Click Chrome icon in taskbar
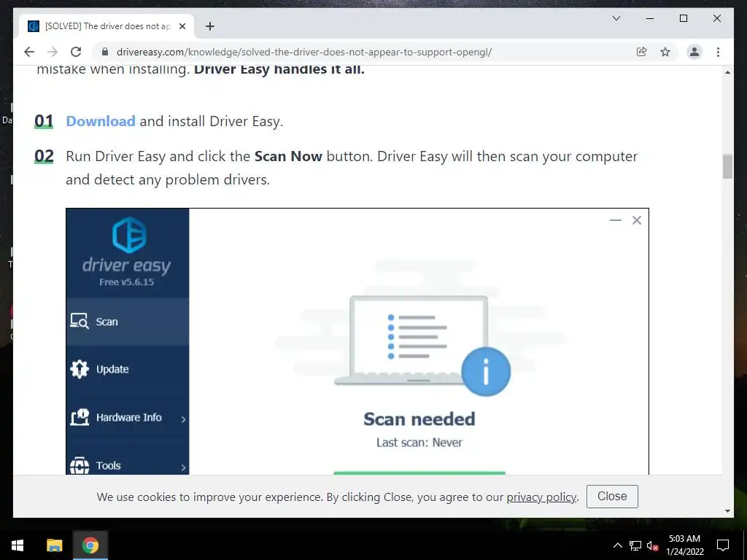The height and width of the screenshot is (560, 747). click(x=90, y=545)
